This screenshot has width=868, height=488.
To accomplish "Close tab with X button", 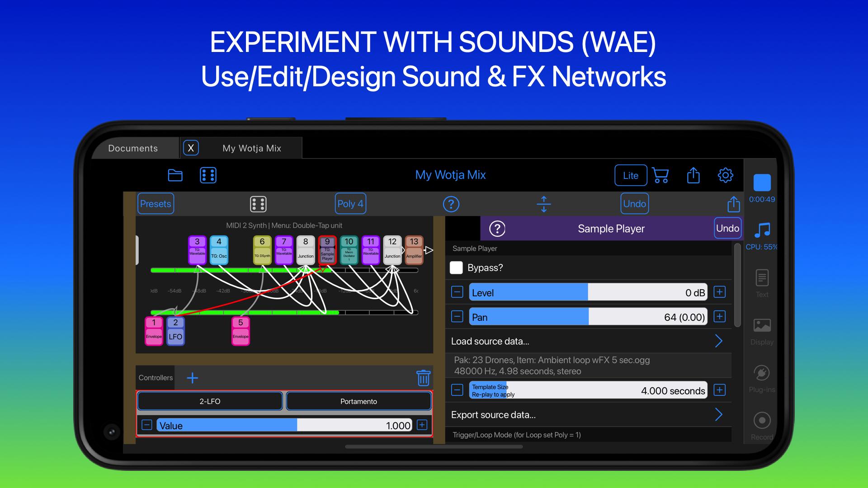I will [x=191, y=148].
